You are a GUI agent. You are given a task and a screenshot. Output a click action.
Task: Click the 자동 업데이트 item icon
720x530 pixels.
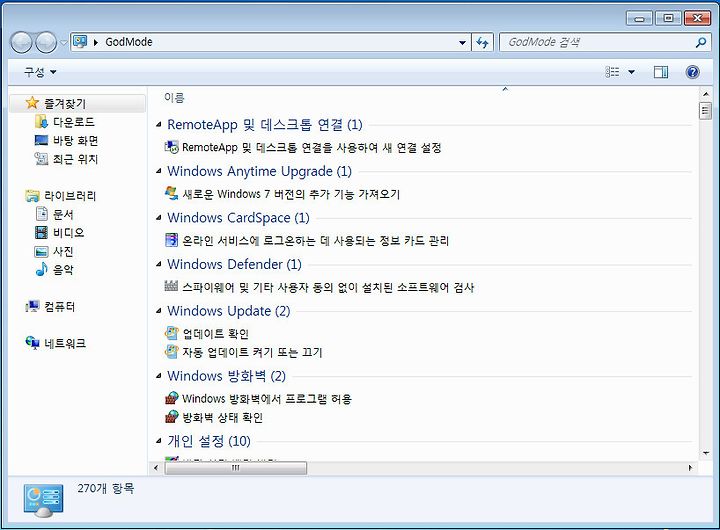(171, 352)
